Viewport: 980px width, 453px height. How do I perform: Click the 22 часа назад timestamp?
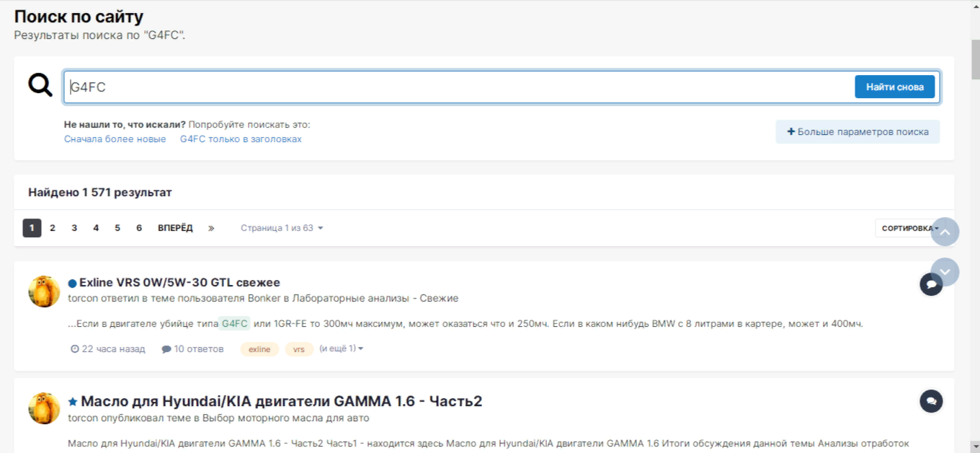coord(108,349)
